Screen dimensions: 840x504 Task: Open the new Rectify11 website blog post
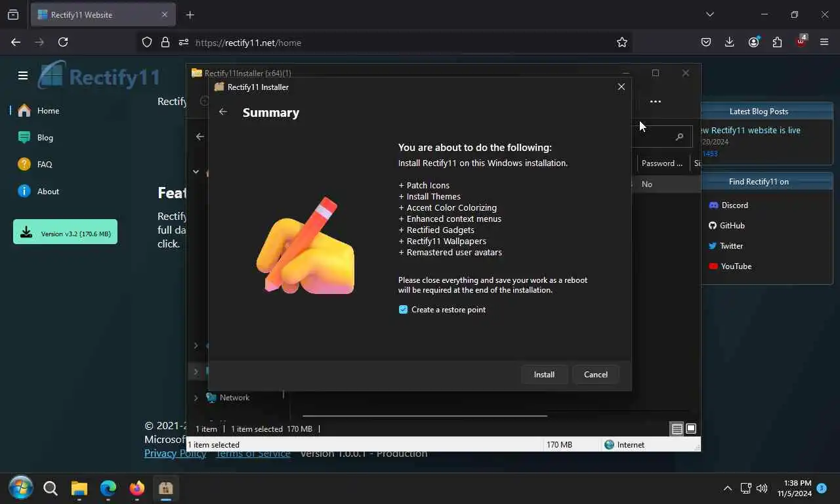pos(751,130)
